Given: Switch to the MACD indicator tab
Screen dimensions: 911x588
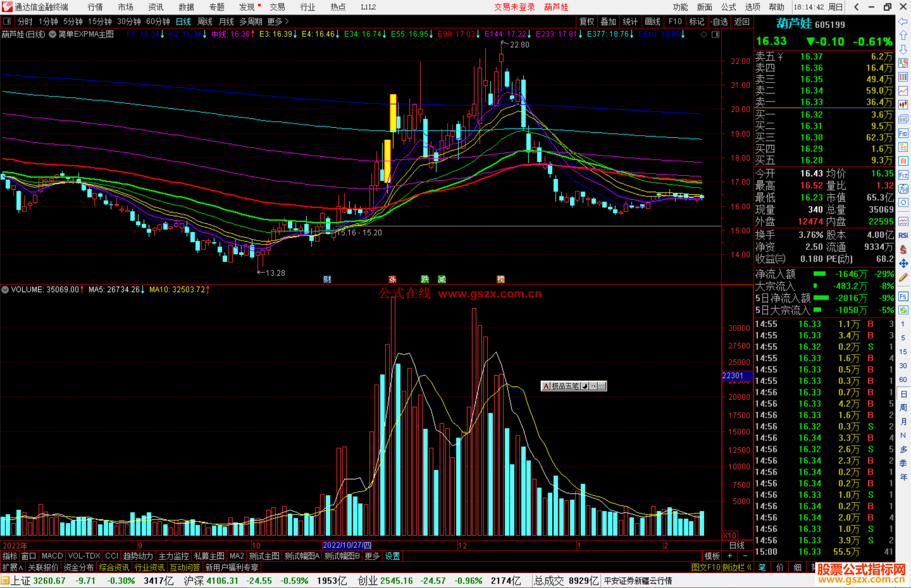Looking at the screenshot, I should pyautogui.click(x=52, y=556).
